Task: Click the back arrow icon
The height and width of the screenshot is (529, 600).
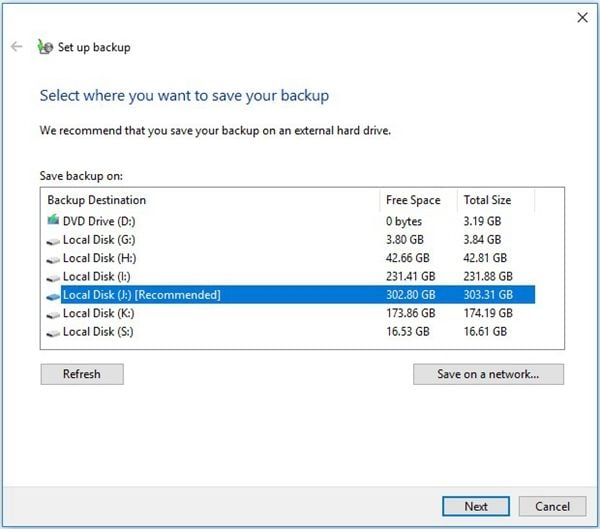Action: point(17,46)
